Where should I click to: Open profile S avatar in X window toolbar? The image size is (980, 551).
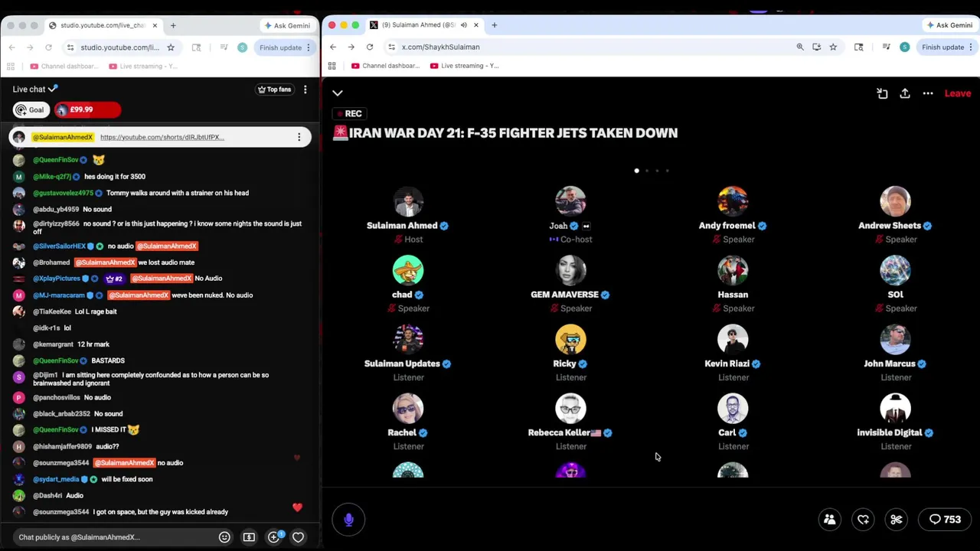(904, 47)
